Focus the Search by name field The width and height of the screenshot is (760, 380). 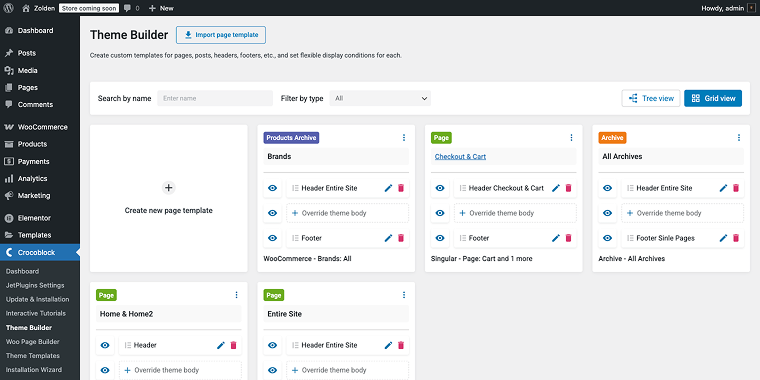215,98
